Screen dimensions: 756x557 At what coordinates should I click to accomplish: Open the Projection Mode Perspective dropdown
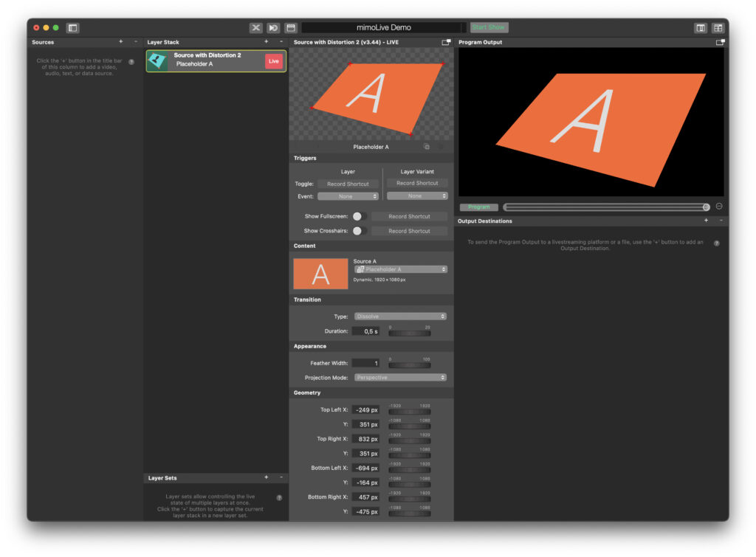(x=401, y=377)
